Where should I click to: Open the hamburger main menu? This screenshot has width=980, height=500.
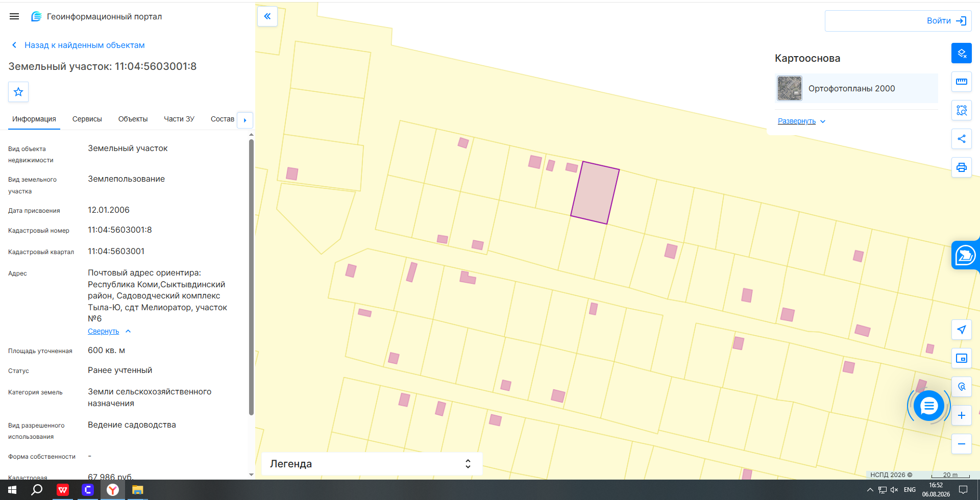[x=14, y=16]
